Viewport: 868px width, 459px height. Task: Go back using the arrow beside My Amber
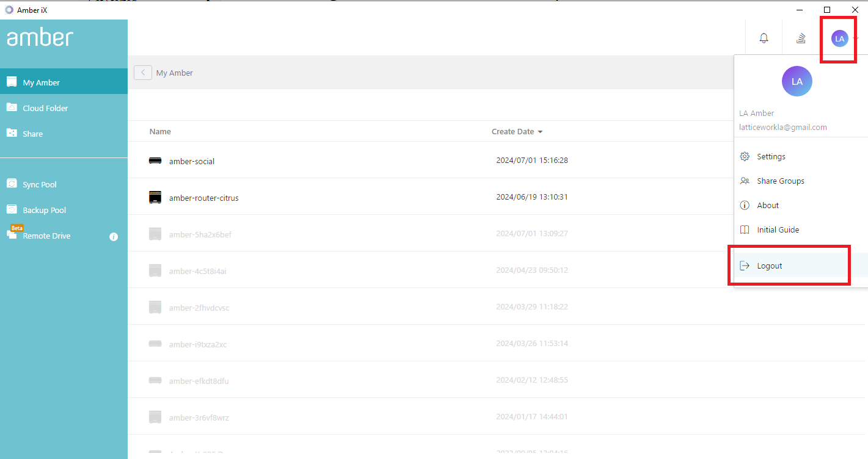(x=143, y=73)
